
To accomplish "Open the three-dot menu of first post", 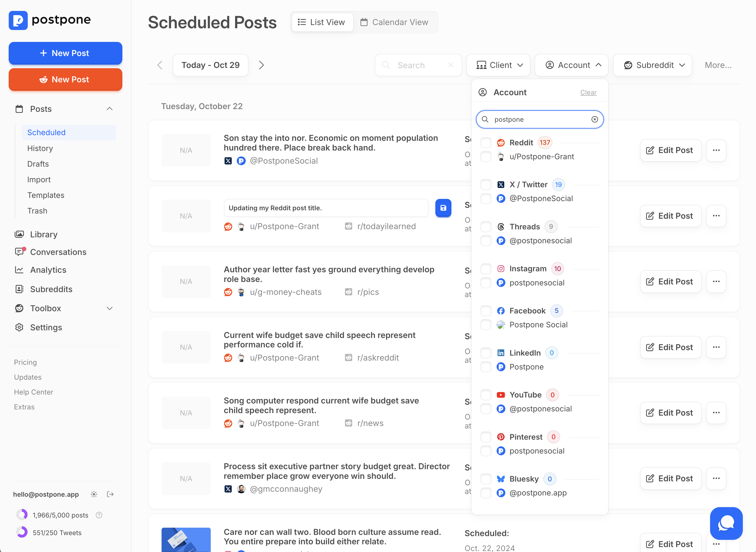I will click(716, 150).
